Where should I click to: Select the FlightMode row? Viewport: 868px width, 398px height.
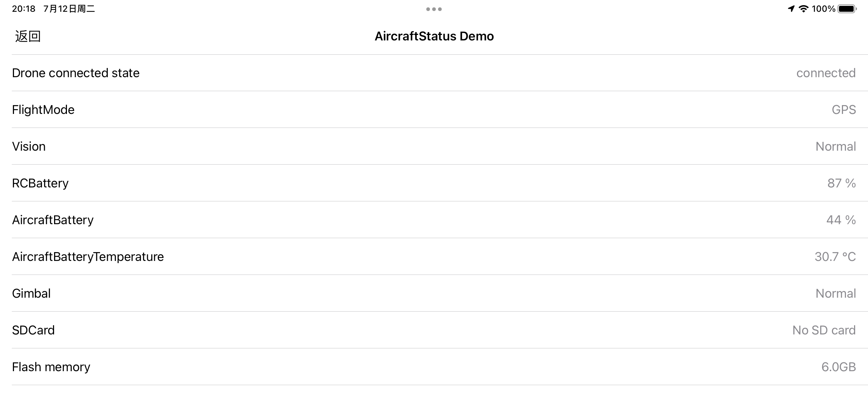tap(440, 110)
